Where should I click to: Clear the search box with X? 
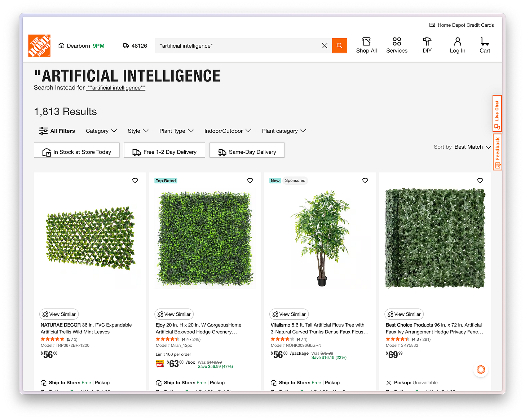pyautogui.click(x=325, y=46)
